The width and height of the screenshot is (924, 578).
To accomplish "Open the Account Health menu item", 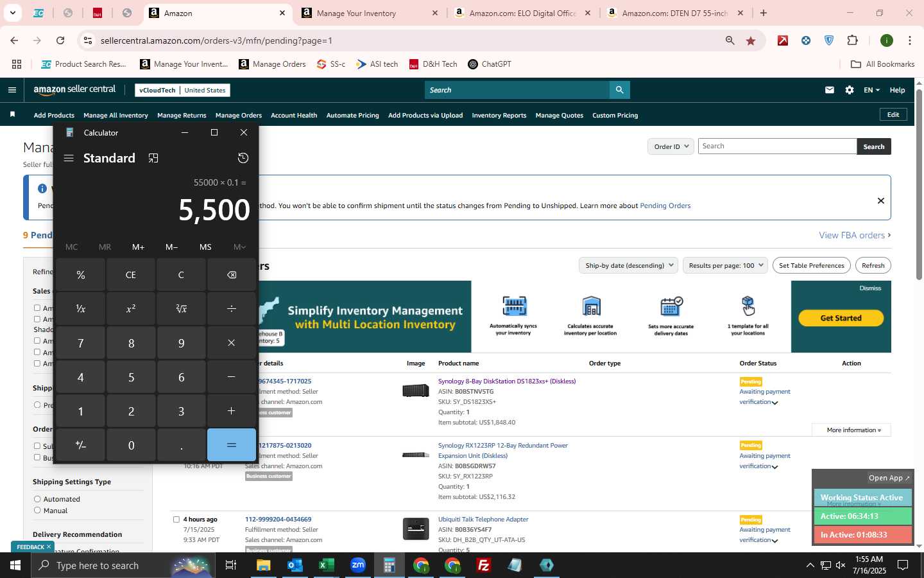I will click(294, 116).
